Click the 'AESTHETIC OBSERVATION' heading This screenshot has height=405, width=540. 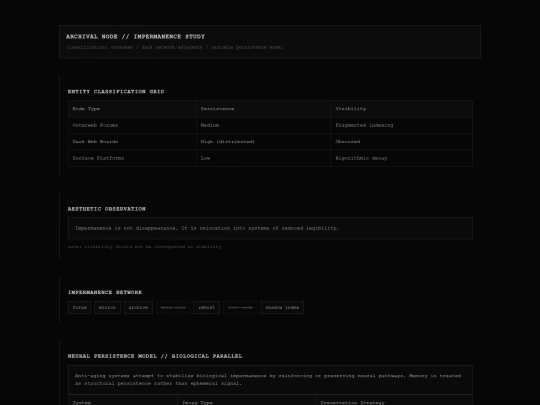point(107,209)
